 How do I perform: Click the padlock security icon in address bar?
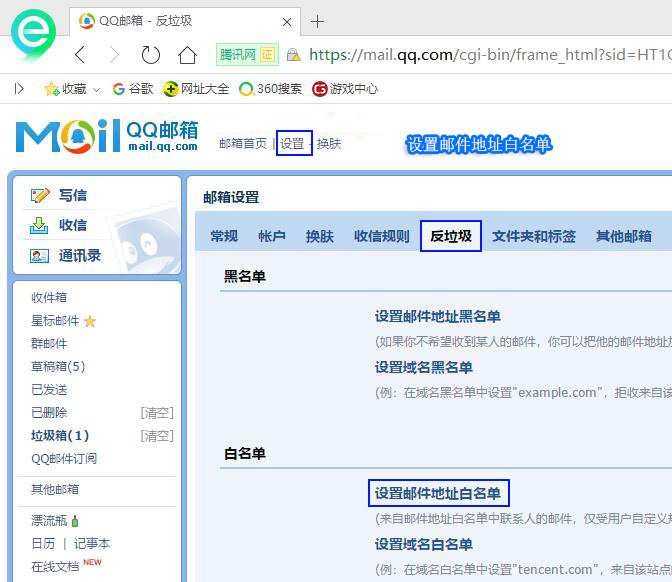pyautogui.click(x=294, y=55)
